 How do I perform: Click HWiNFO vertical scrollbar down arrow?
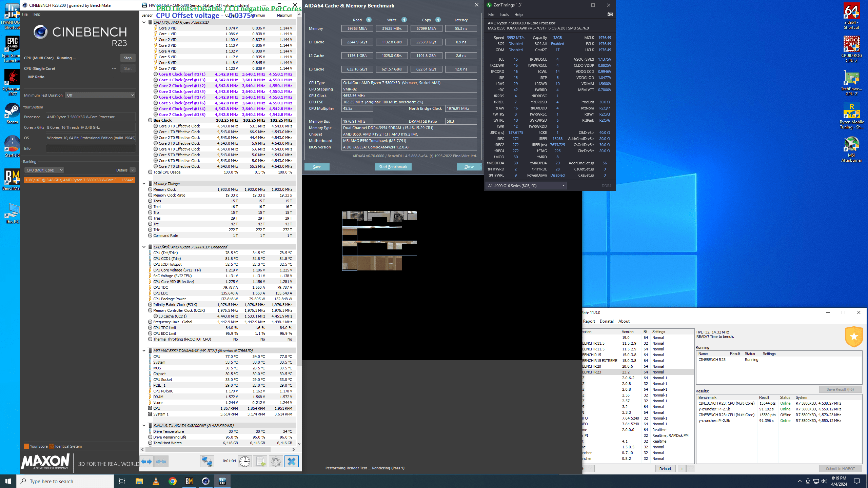click(x=299, y=443)
